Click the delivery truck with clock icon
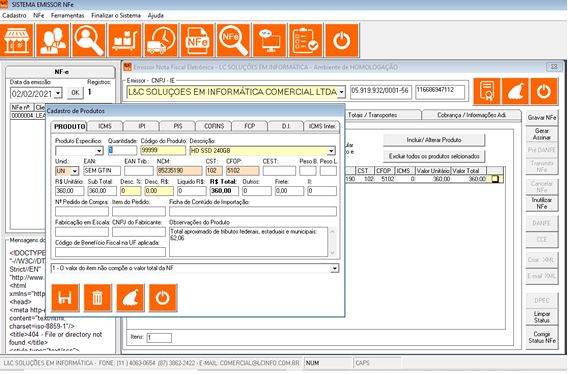Screen dimensions: 568x374 (x=161, y=41)
